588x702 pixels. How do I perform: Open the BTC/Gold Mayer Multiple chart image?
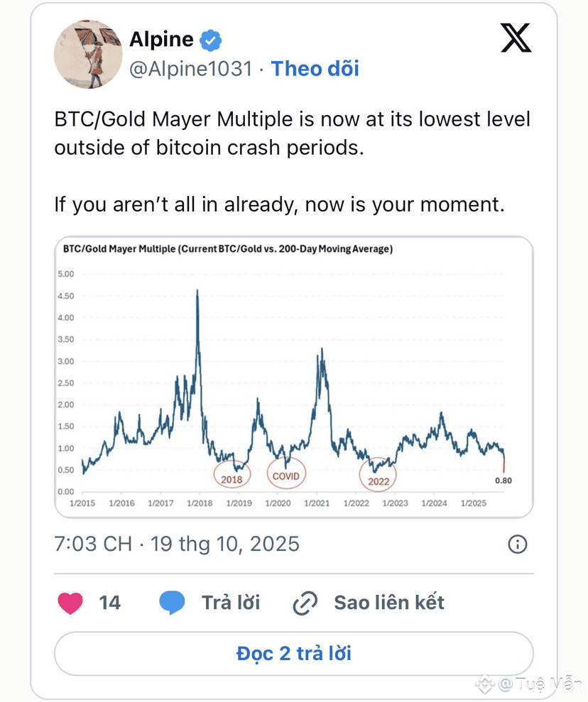[x=293, y=376]
